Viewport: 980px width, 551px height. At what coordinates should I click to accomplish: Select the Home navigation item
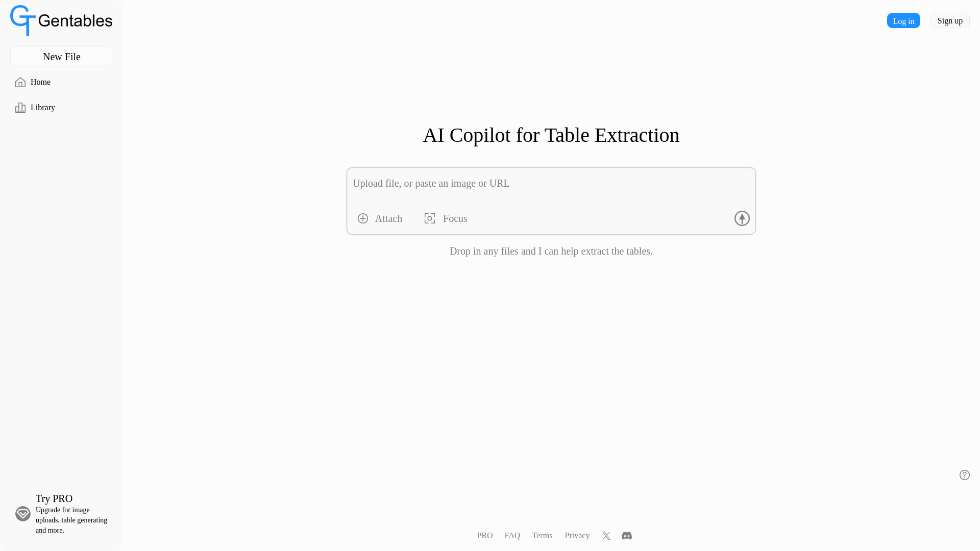tap(40, 82)
